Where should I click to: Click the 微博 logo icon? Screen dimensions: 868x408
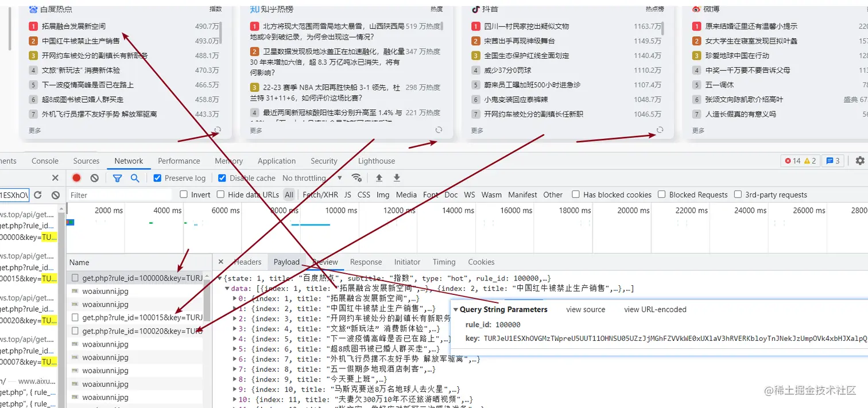pos(696,9)
